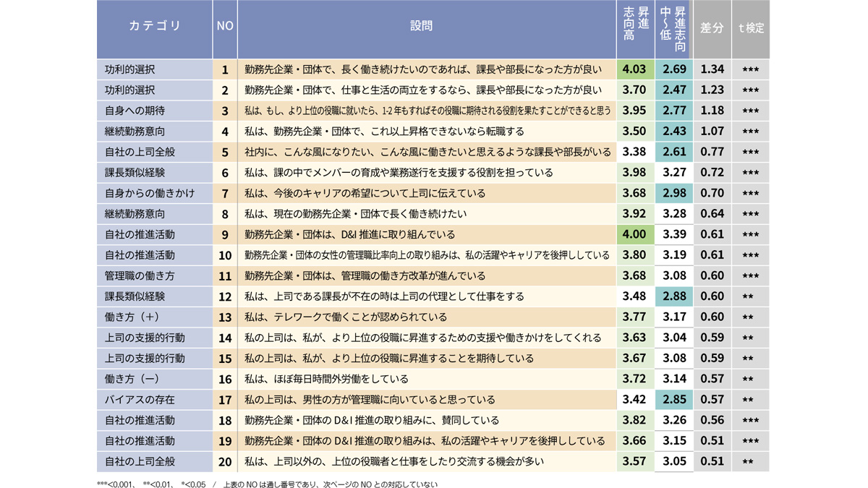Select the '上司の支援的行動' cell in row 14
This screenshot has height=488, width=868.
(155, 338)
